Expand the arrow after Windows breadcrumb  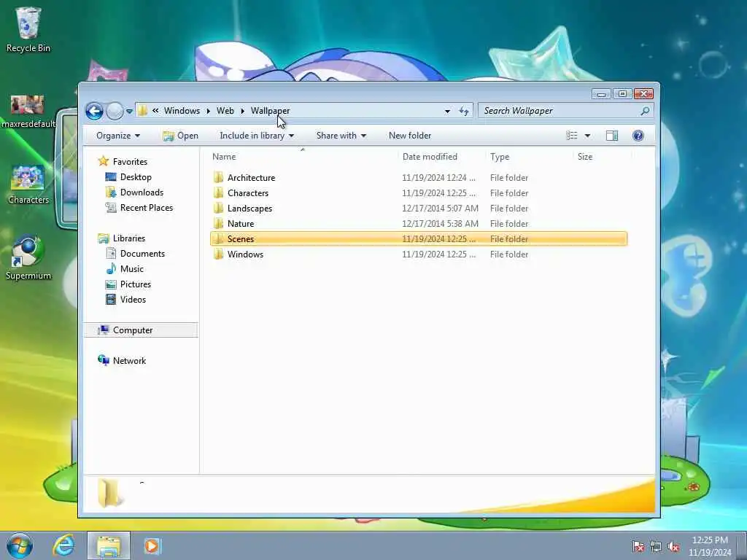(x=208, y=111)
